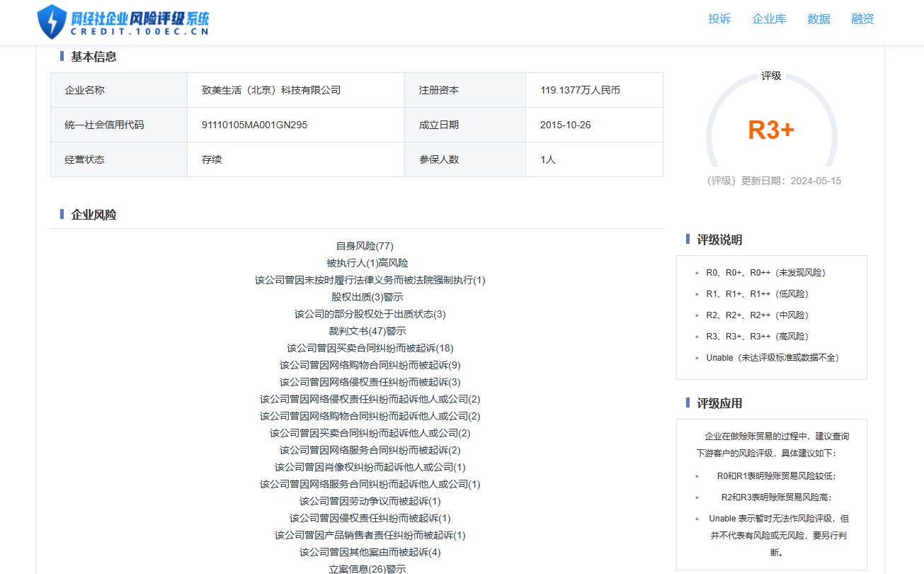
Task: Click the 劳动争议而被起诉(1) row
Action: (370, 501)
